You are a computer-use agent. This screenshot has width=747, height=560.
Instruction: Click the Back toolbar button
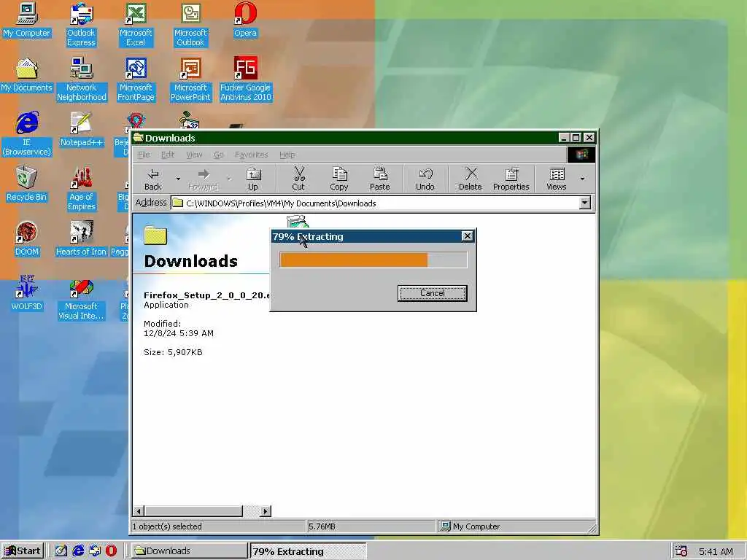pyautogui.click(x=153, y=179)
